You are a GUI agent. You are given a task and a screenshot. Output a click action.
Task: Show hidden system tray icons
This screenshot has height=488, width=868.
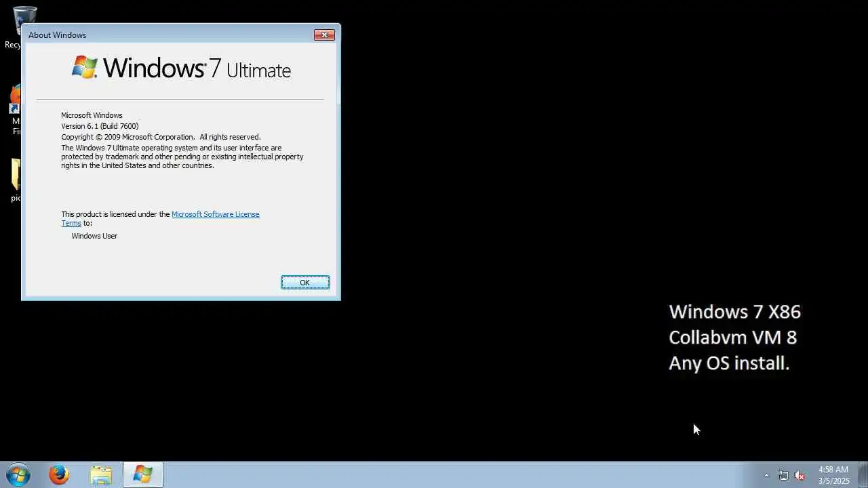point(766,476)
